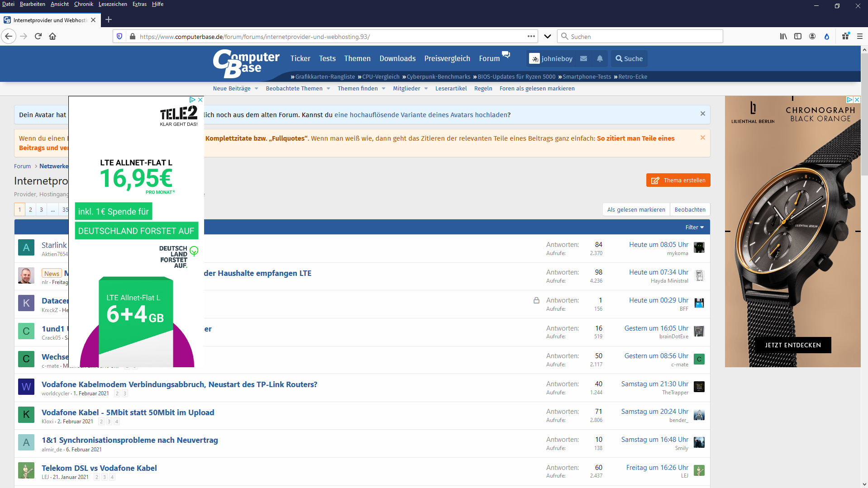Open the Filter dropdown
This screenshot has width=868, height=488.
tap(694, 227)
